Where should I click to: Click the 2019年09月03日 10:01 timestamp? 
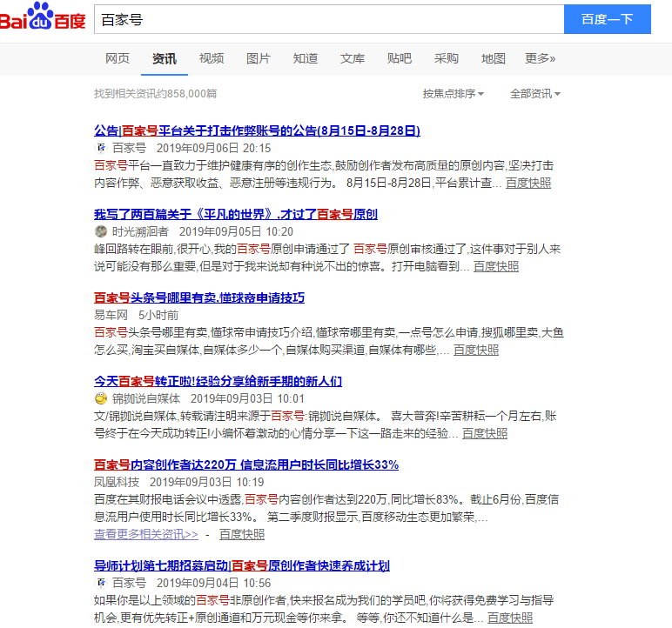click(247, 399)
